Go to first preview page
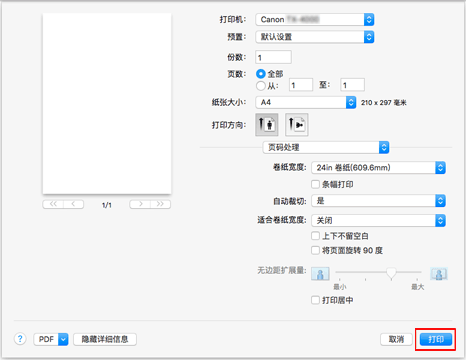The width and height of the screenshot is (466, 360). tap(53, 204)
